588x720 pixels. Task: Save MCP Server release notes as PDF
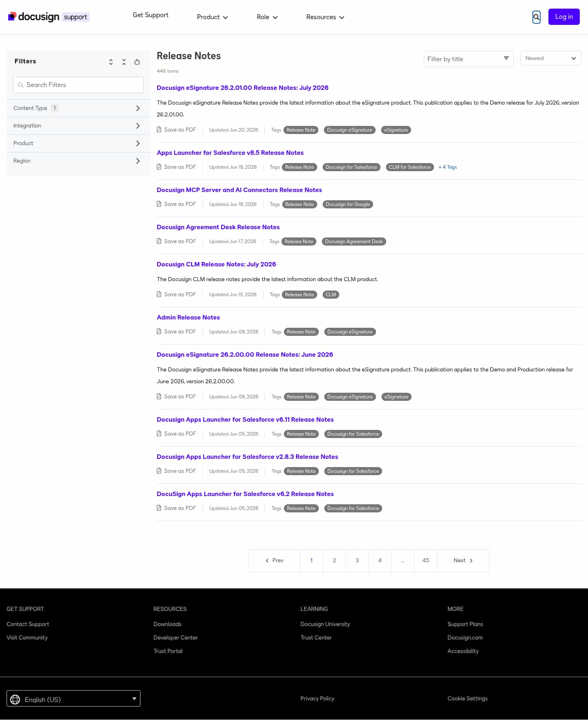(x=176, y=204)
